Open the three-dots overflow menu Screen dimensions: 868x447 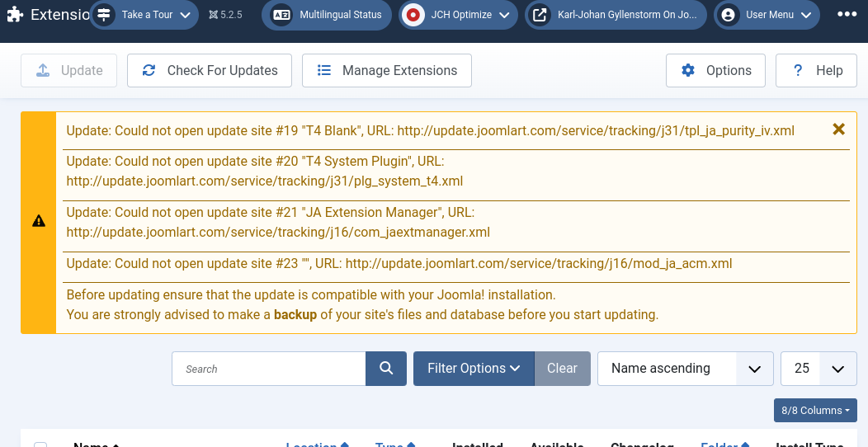(847, 15)
